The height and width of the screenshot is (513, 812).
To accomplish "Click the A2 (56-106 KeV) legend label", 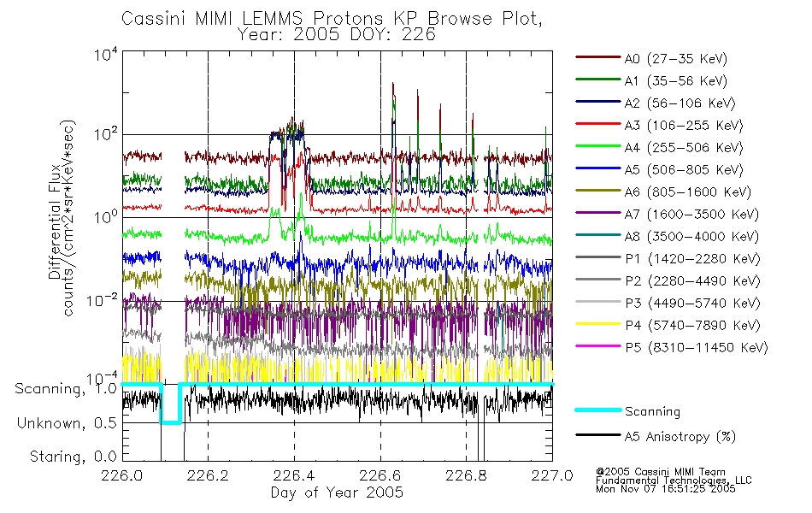I will point(680,103).
